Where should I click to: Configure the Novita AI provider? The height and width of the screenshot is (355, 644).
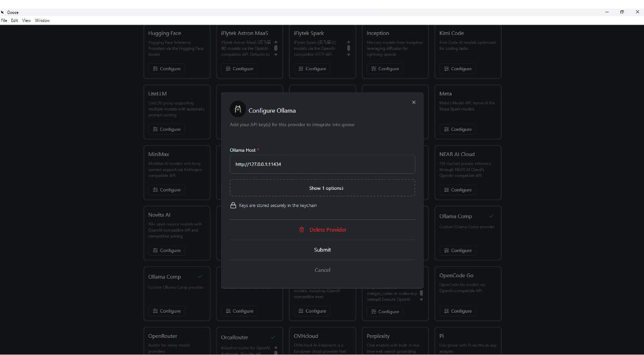[166, 250]
